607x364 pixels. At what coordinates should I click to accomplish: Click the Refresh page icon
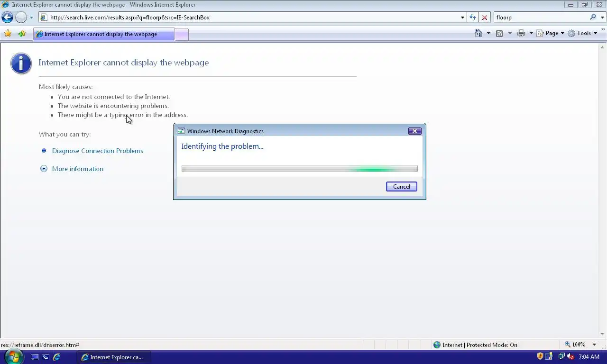point(473,18)
